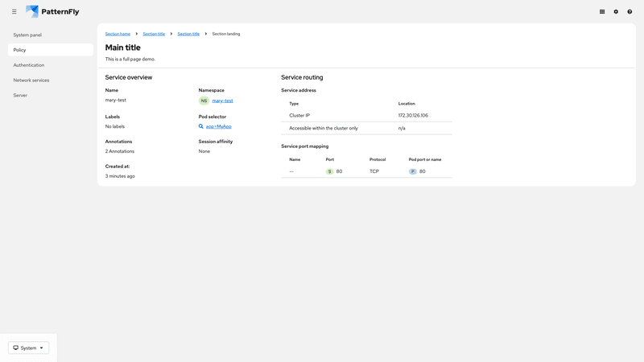The image size is (644, 362).
Task: Go to Section home breadcrumb
Action: pyautogui.click(x=118, y=34)
